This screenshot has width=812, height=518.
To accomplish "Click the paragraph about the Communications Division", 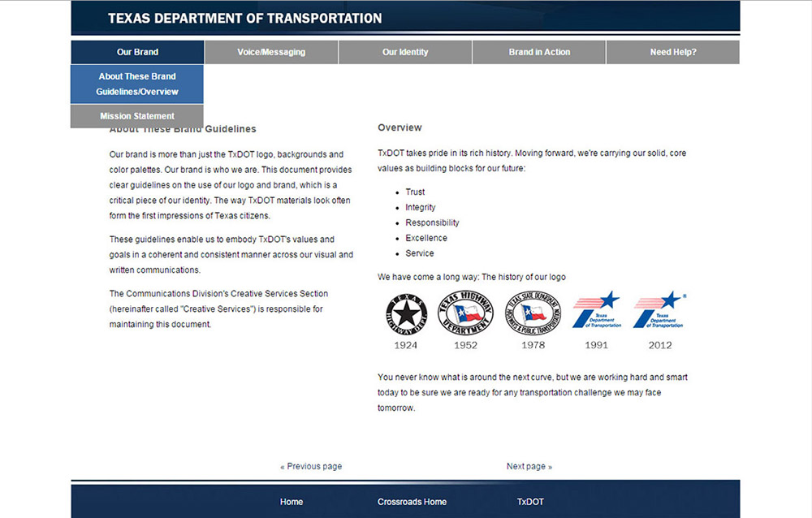I will [218, 309].
